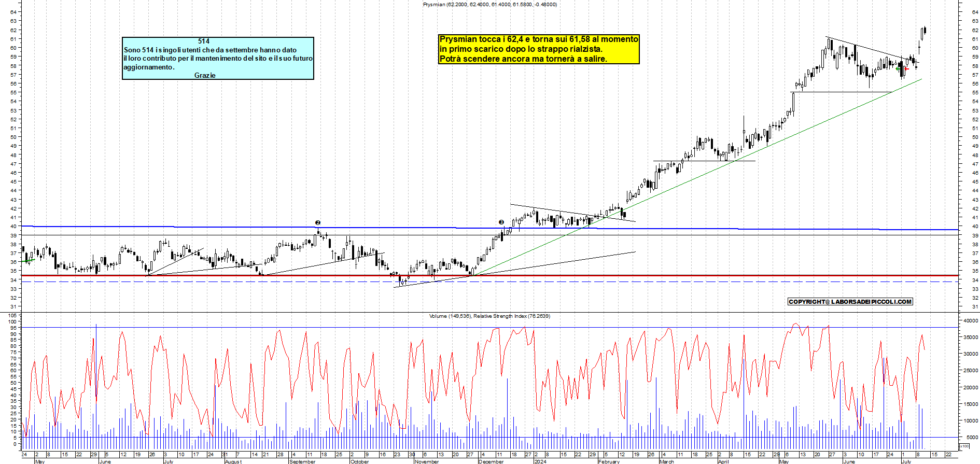980x464 pixels.
Task: Click the circled number 2 marker on the chart
Action: (x=318, y=223)
